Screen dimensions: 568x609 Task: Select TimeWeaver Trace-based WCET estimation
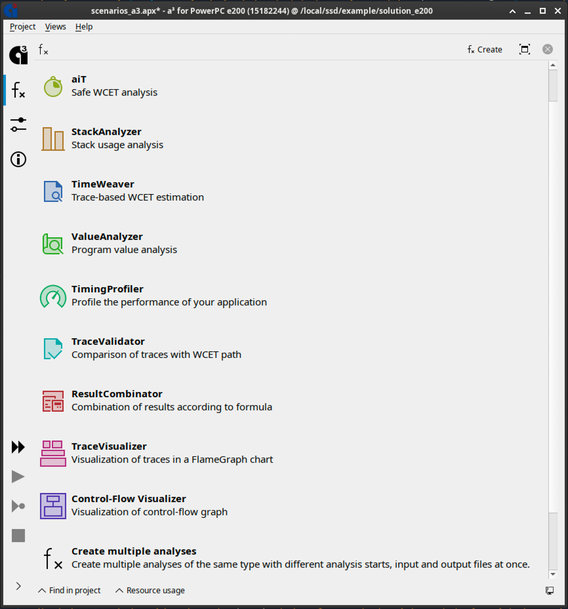(x=291, y=191)
